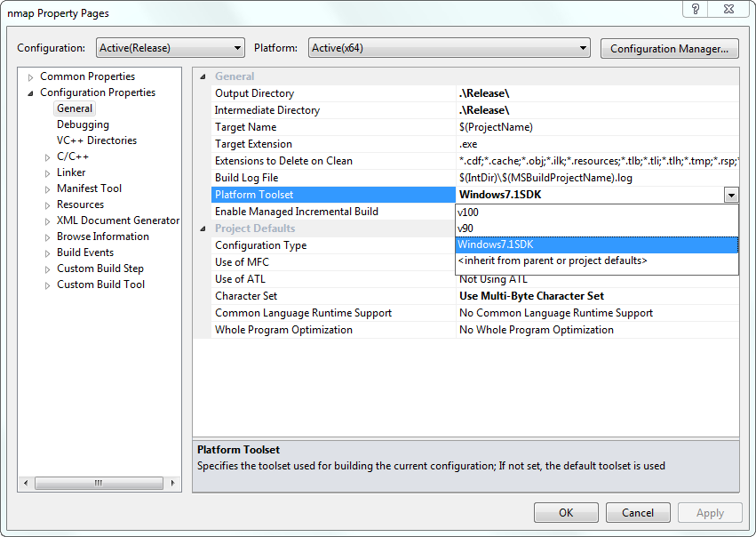The height and width of the screenshot is (537, 756).
Task: Select General in the tree
Action: click(75, 108)
